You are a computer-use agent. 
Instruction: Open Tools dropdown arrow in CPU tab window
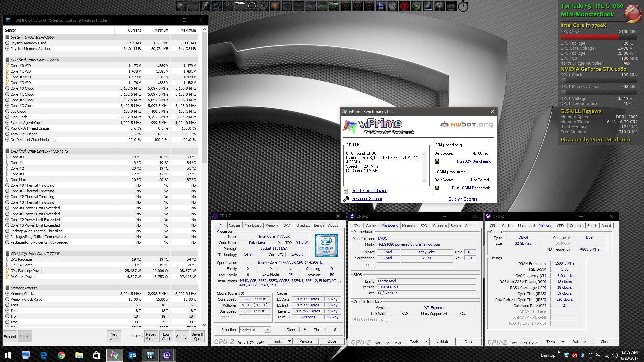click(289, 341)
